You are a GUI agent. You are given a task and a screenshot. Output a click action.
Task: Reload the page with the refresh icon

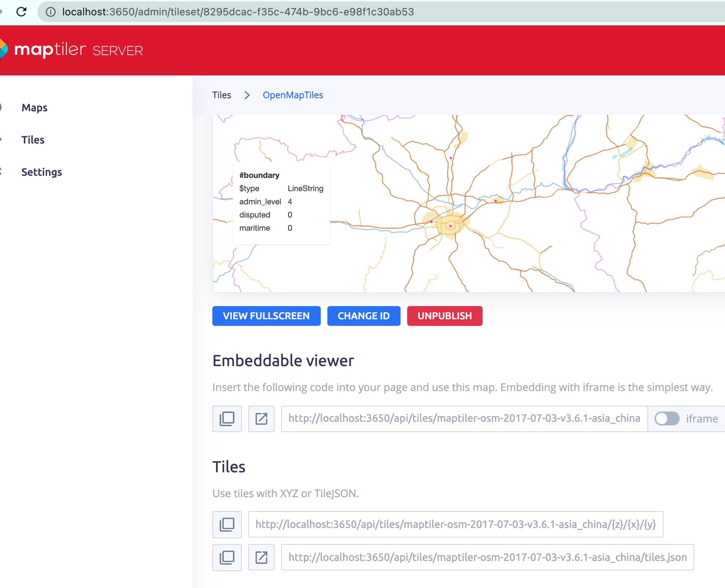click(x=22, y=12)
